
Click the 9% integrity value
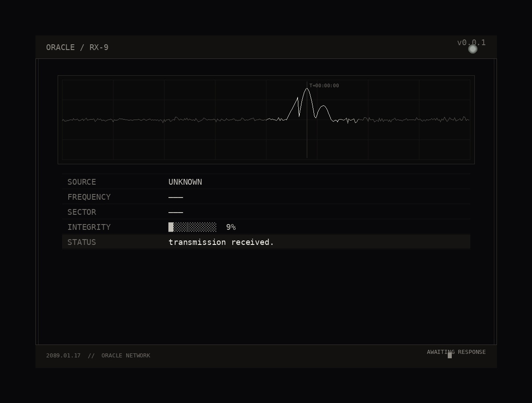pyautogui.click(x=231, y=227)
